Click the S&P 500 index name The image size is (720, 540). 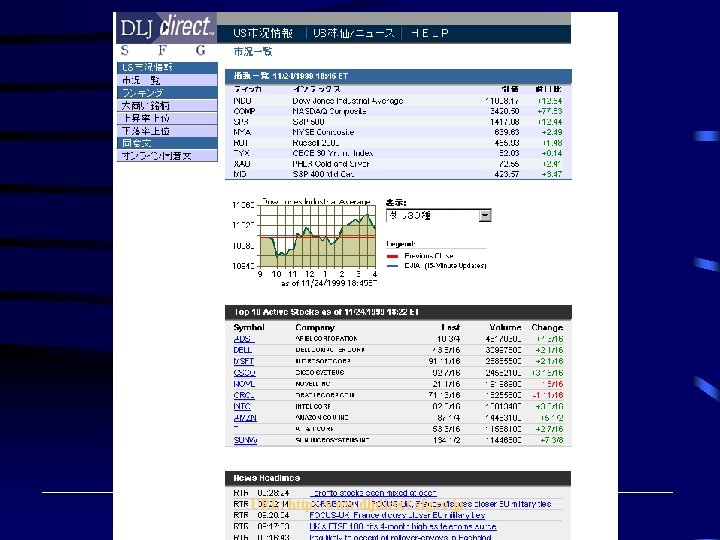(x=308, y=122)
